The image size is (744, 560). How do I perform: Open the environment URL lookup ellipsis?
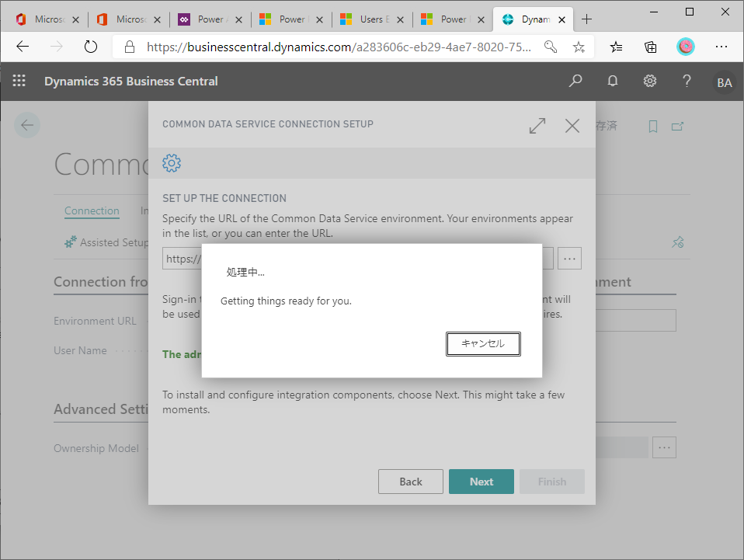click(569, 259)
